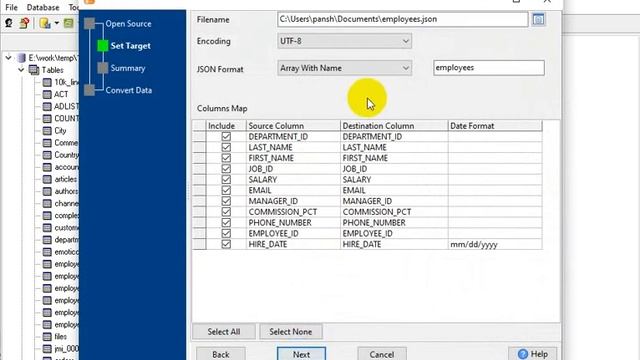640x360 pixels.
Task: Select the ACT table icon
Action: tap(47, 94)
